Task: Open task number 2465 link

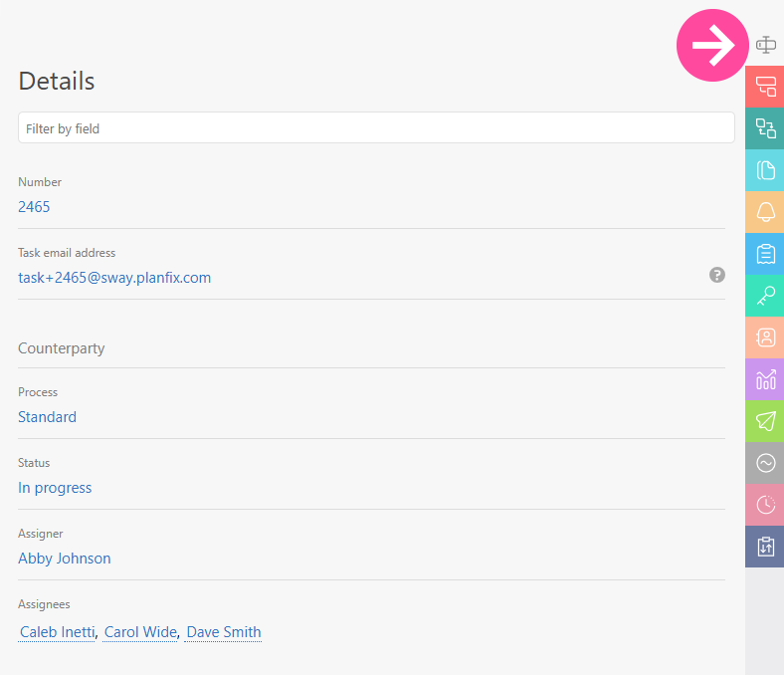Action: pyautogui.click(x=34, y=207)
